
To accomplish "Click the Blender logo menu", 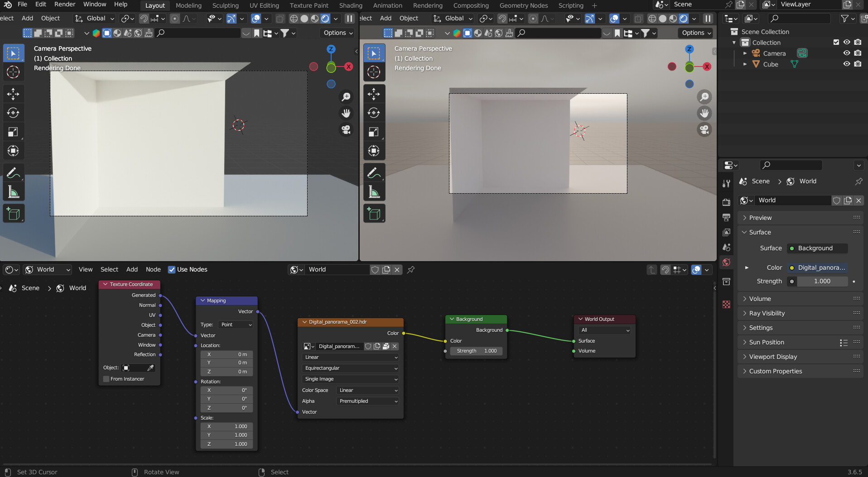I will click(8, 5).
